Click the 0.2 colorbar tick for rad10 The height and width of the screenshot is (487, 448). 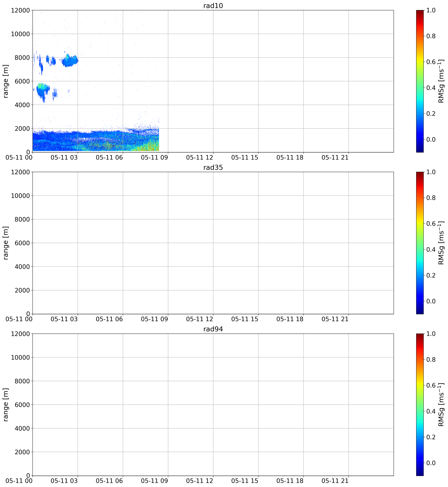pyautogui.click(x=431, y=114)
